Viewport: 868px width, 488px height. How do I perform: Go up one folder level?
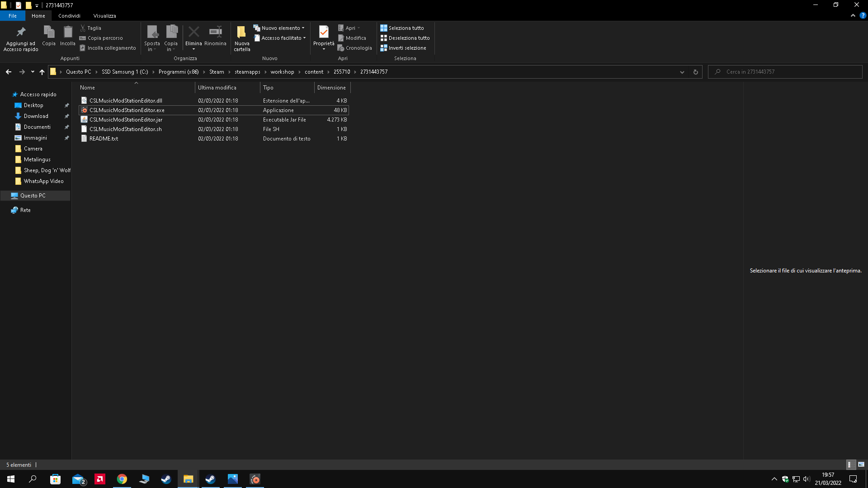(42, 72)
